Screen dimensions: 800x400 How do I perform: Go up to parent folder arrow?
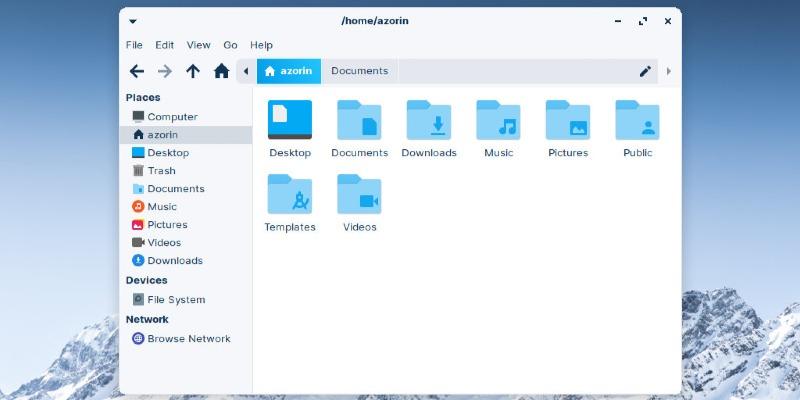click(x=193, y=71)
